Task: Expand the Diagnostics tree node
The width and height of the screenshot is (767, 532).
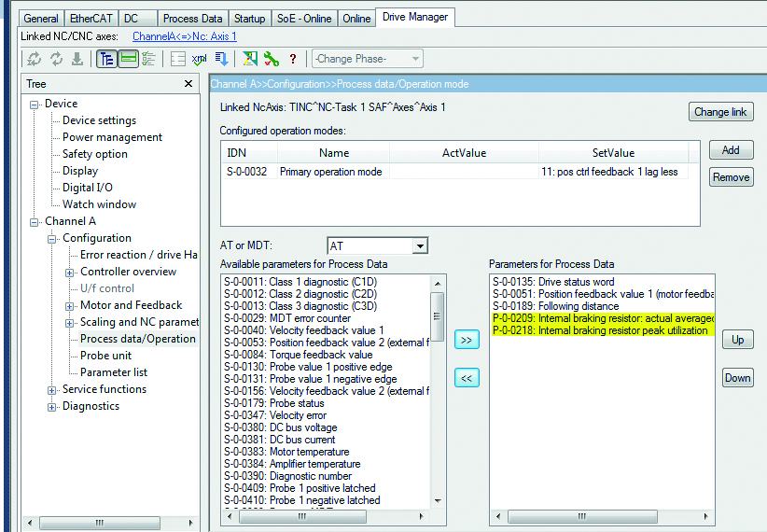Action: point(52,407)
